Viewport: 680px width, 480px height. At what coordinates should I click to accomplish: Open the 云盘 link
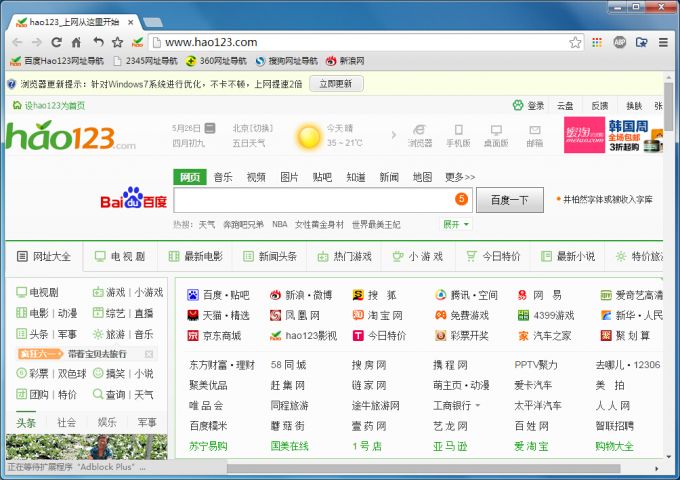tap(565, 105)
